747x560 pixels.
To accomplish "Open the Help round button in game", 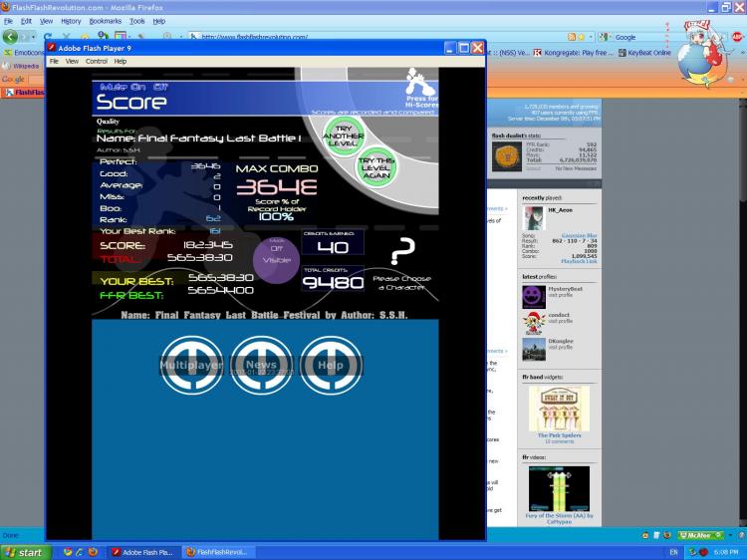I will (x=331, y=366).
